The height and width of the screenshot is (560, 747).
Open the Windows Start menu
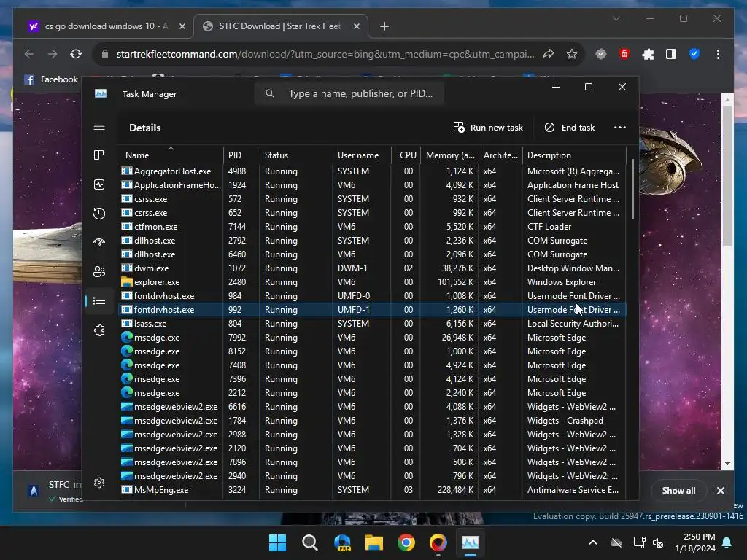tap(277, 542)
